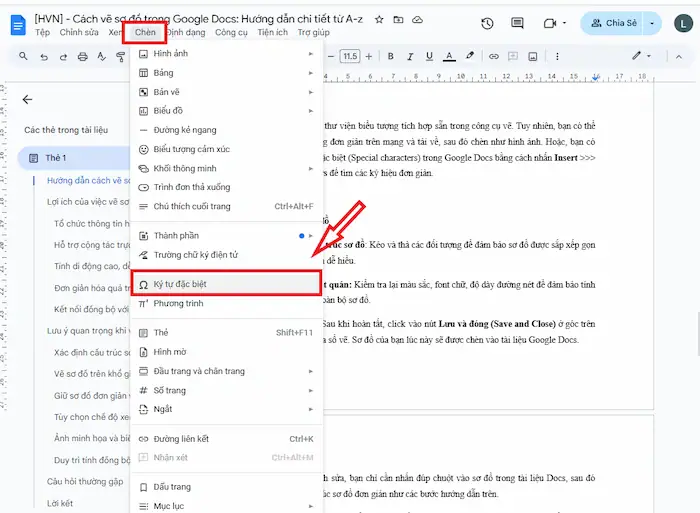Expand Thành phần submenu
Screen dimensions: 700x513
pos(226,236)
